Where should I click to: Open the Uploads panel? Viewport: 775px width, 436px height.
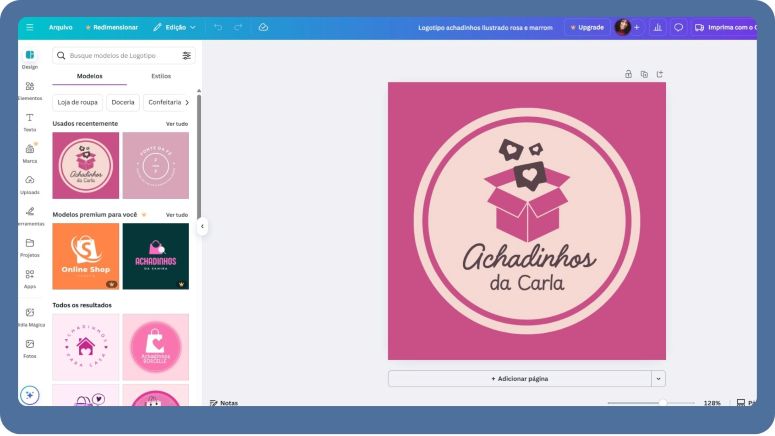[29, 183]
